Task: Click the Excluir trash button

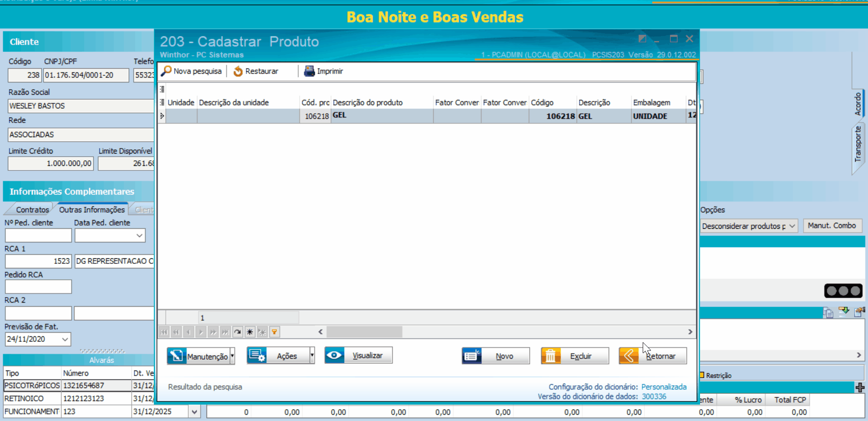Action: point(575,356)
